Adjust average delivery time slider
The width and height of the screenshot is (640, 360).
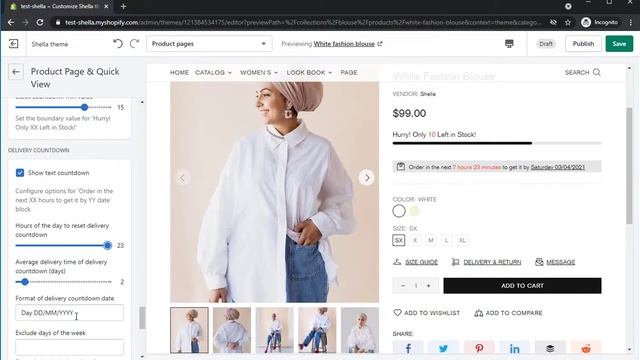(25, 282)
